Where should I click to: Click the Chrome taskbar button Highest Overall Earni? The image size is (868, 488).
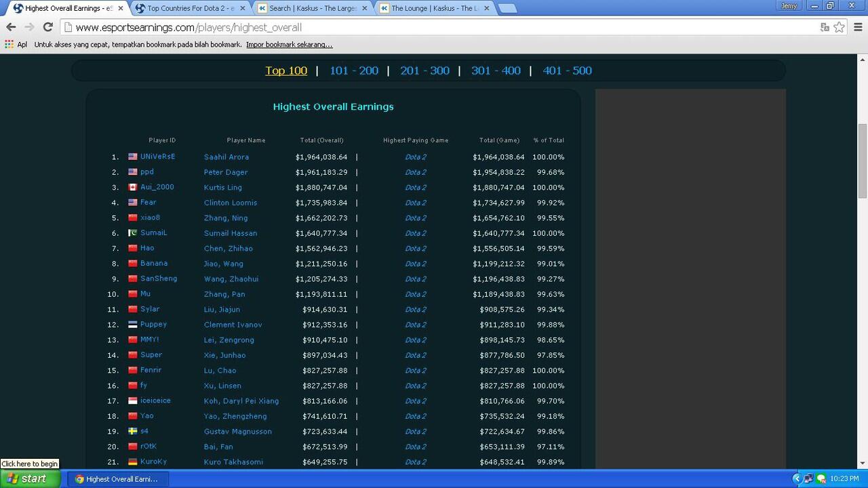click(117, 479)
